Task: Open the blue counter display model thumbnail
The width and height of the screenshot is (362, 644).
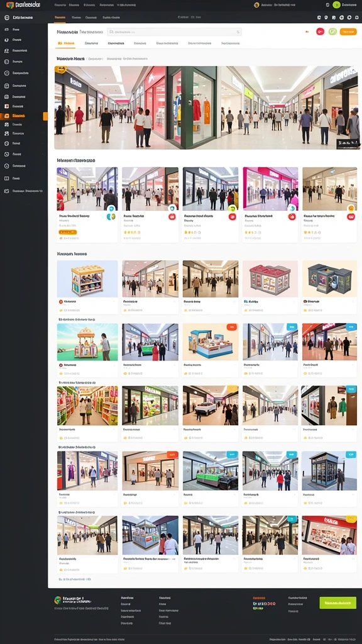Action: coord(211,341)
